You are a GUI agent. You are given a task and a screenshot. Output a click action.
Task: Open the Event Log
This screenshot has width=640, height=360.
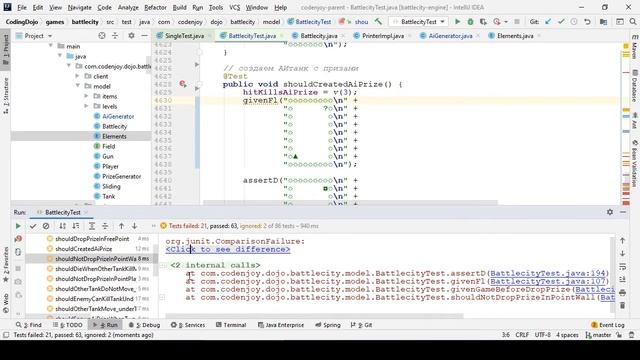click(x=608, y=325)
